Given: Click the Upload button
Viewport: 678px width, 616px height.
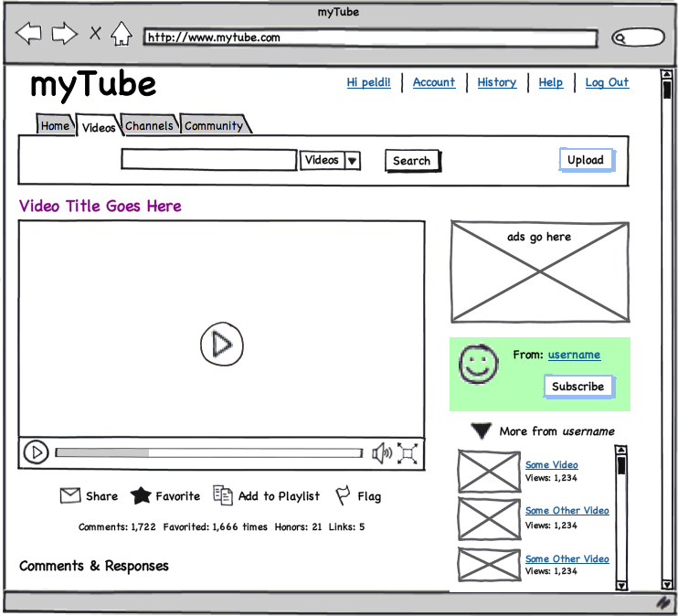Looking at the screenshot, I should (587, 160).
